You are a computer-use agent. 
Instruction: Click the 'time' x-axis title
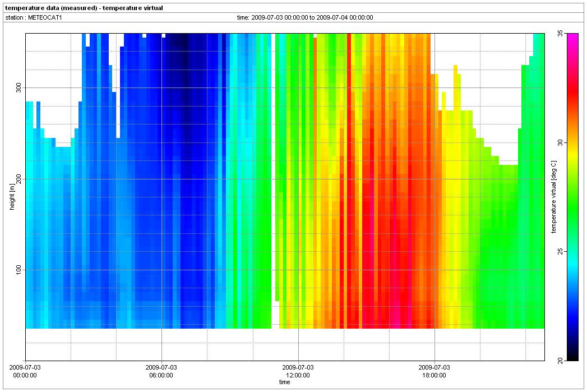[285, 382]
